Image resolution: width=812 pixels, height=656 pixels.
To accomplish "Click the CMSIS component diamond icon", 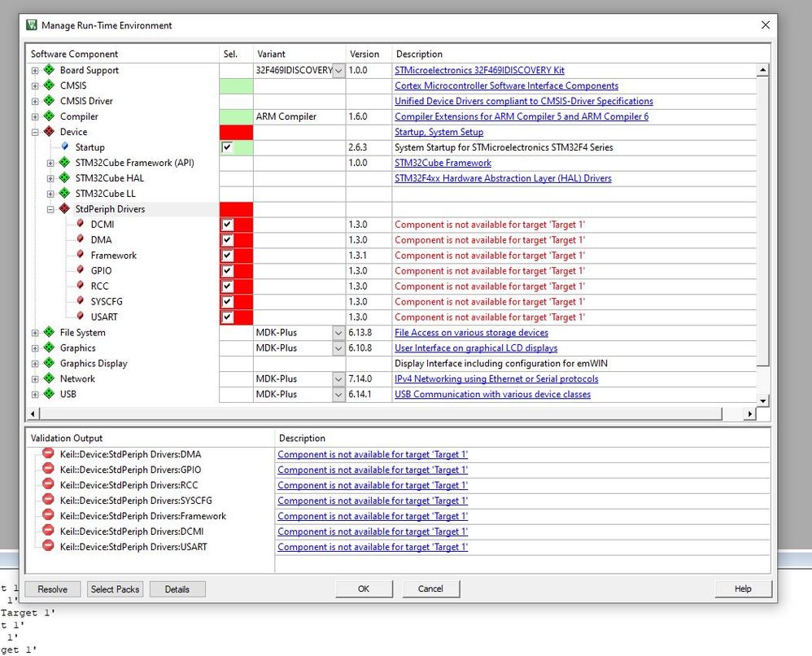I will click(49, 85).
